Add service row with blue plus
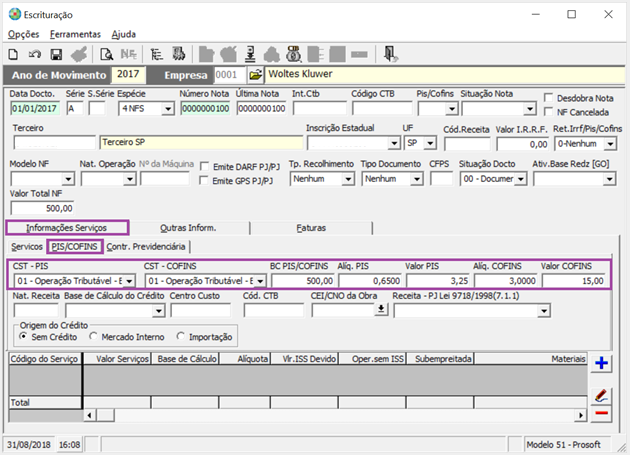Screen dimensions: 632x465 [602, 363]
